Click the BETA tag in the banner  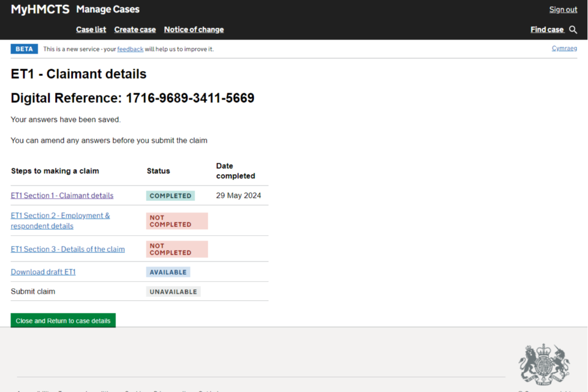point(24,49)
